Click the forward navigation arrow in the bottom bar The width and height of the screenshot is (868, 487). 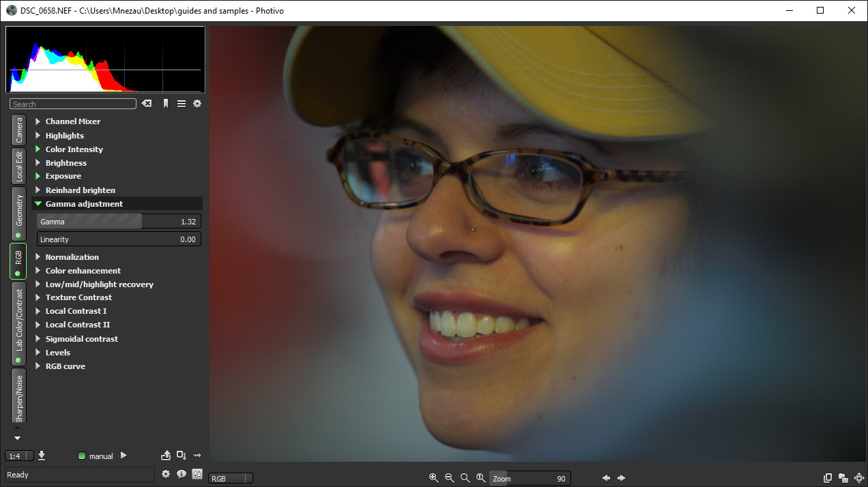(x=620, y=478)
